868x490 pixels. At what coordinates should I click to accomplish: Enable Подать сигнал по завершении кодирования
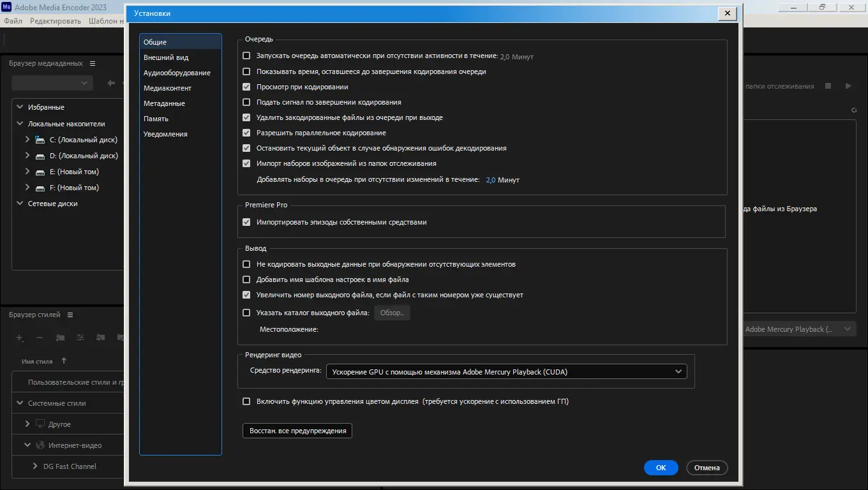coord(246,102)
